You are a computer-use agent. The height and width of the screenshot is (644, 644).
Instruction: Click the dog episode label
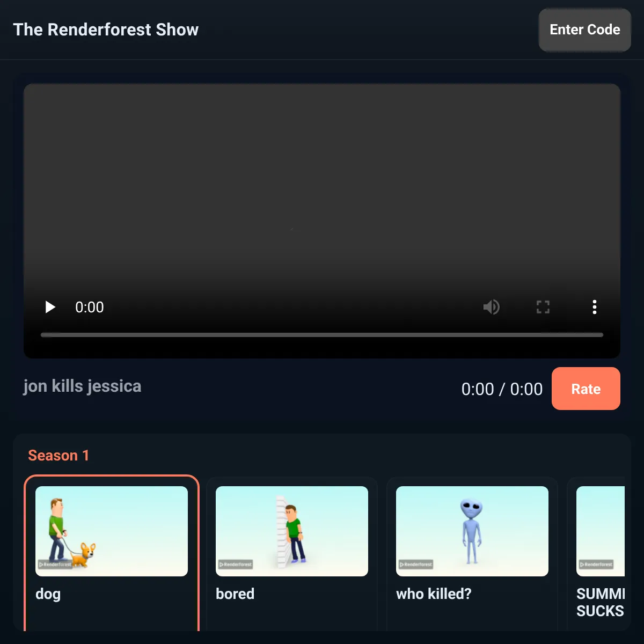[48, 594]
